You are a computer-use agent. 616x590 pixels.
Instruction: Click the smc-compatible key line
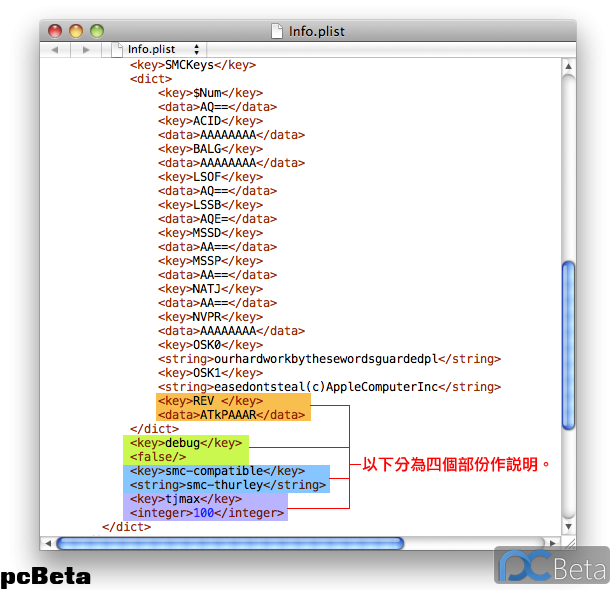pos(218,471)
